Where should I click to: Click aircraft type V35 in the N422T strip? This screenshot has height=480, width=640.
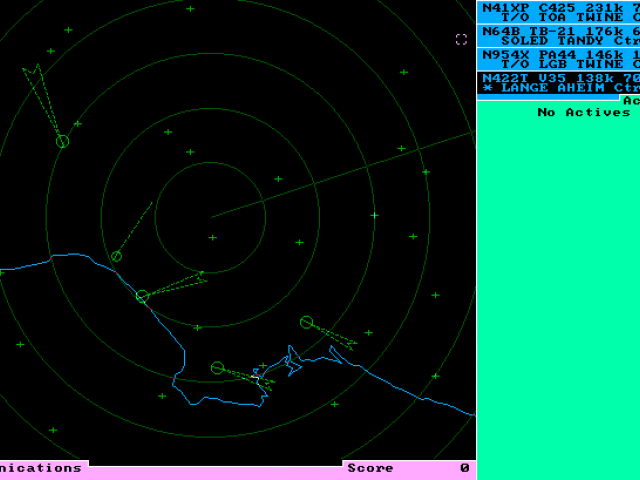553,78
